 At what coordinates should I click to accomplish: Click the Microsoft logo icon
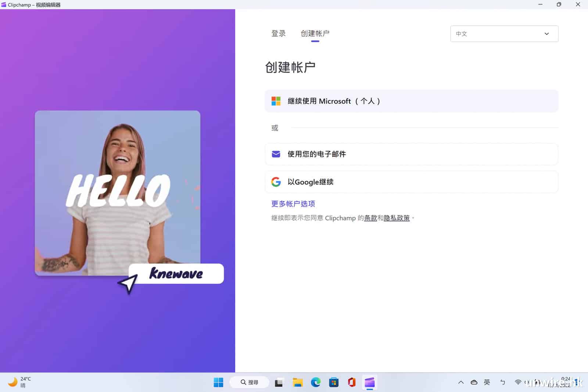tap(276, 101)
